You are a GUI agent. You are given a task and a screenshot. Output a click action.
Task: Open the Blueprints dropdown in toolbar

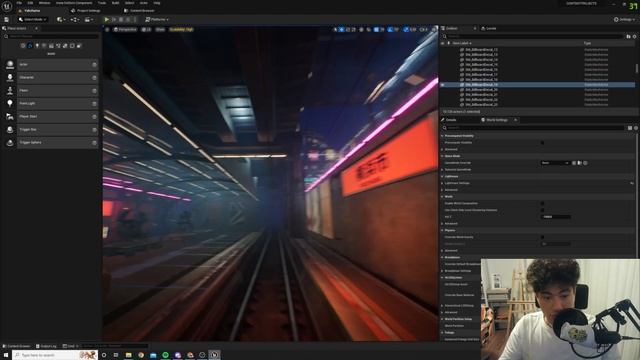[75, 20]
